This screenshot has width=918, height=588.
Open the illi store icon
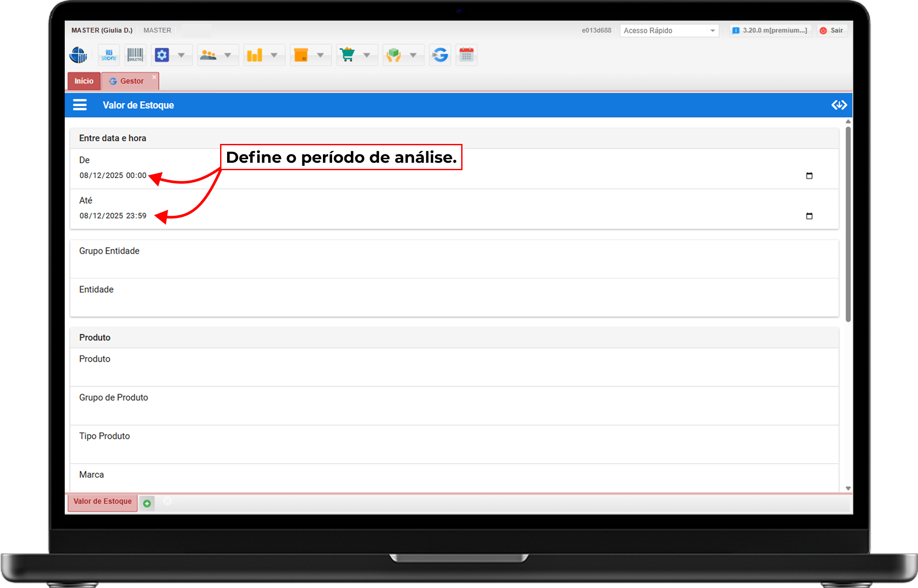(x=109, y=55)
